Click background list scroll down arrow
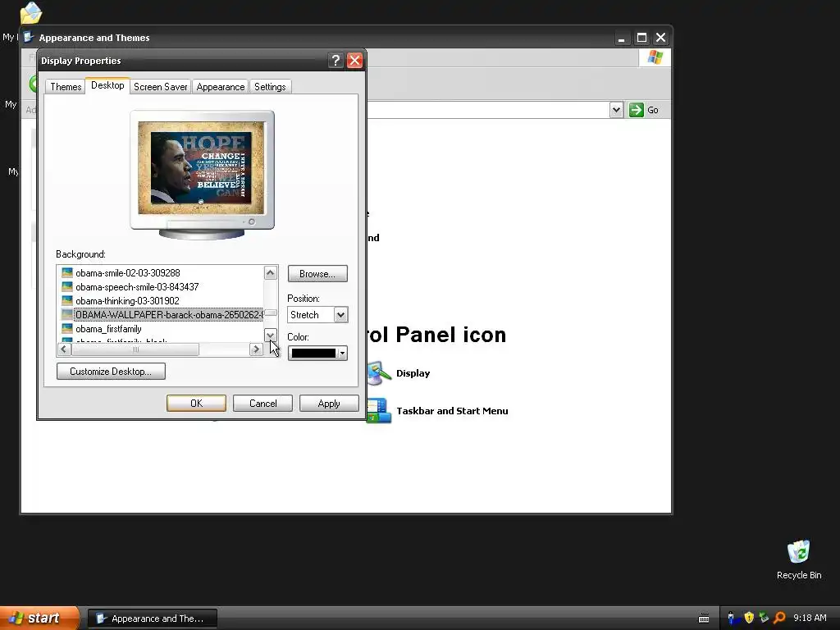The image size is (840, 630). pos(271,336)
